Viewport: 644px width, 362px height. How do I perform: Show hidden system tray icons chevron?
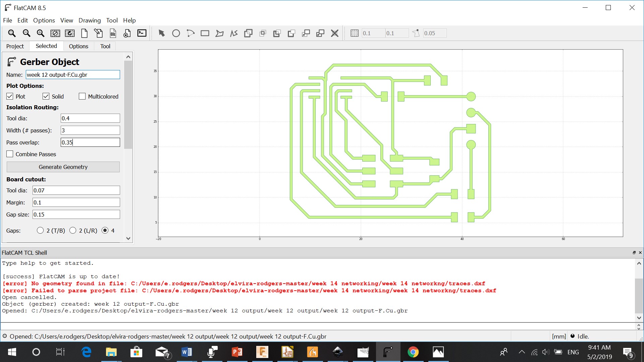[522, 352]
